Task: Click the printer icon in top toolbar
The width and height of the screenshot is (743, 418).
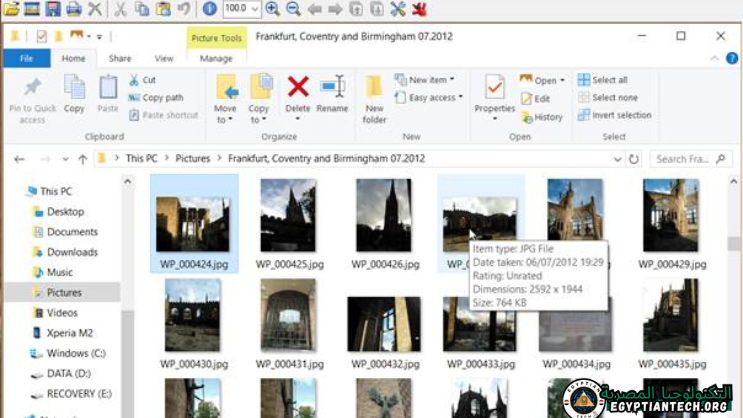Action: [x=73, y=9]
